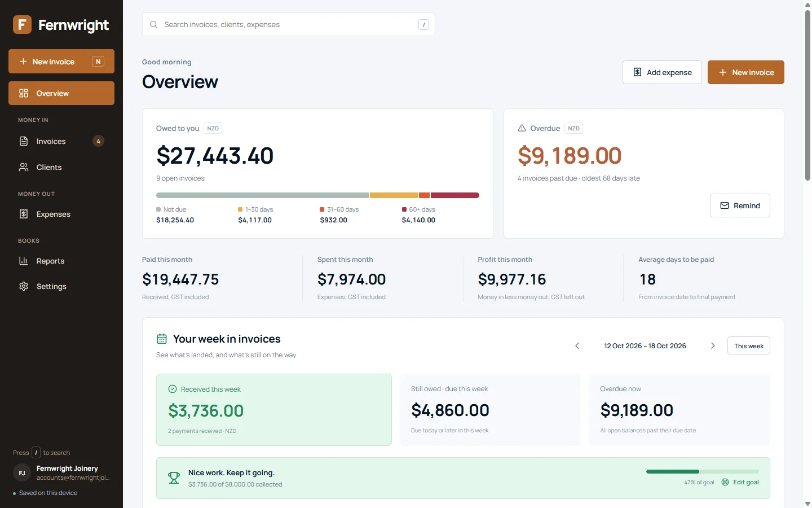
Task: Click the goal progress bar
Action: pos(703,471)
